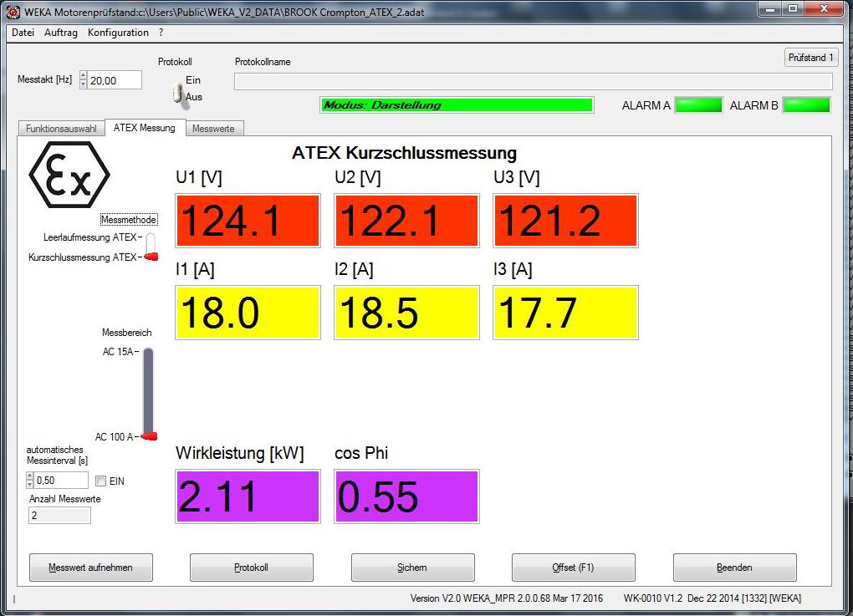Increase Messtakt value using the stepper arrows

[x=83, y=76]
